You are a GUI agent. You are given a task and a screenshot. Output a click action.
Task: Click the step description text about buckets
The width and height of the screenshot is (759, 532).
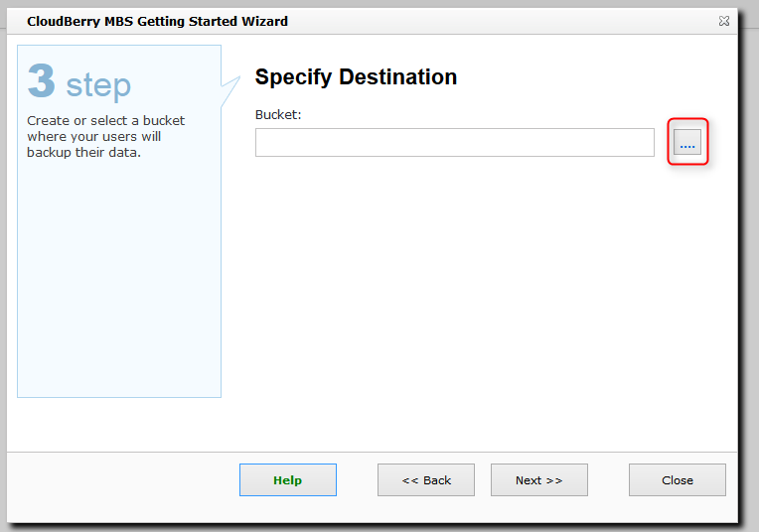pos(105,136)
